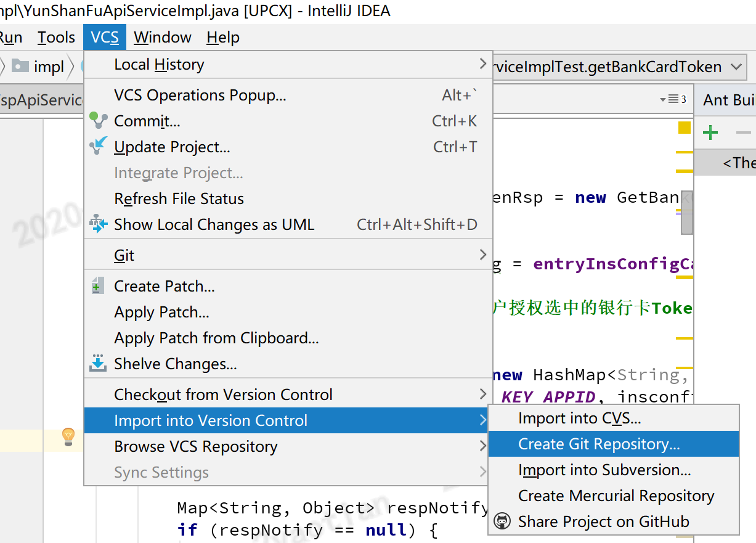Click Show Local Changes as UML icon

pyautogui.click(x=98, y=224)
